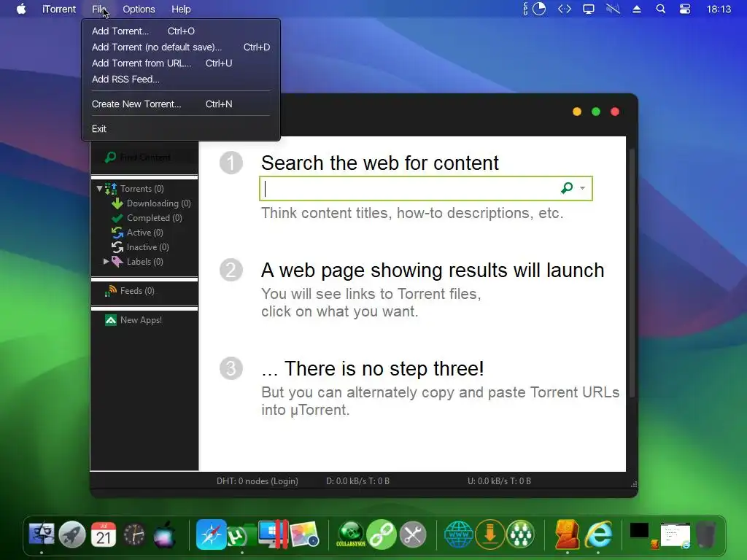
Task: Open Spotlight search magnifier icon
Action: coord(660,9)
